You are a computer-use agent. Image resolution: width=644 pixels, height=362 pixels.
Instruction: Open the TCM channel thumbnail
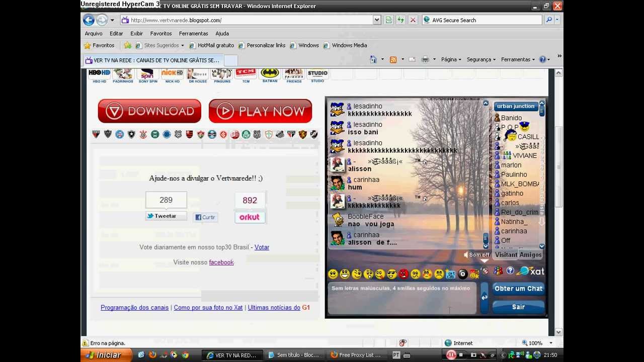click(246, 76)
